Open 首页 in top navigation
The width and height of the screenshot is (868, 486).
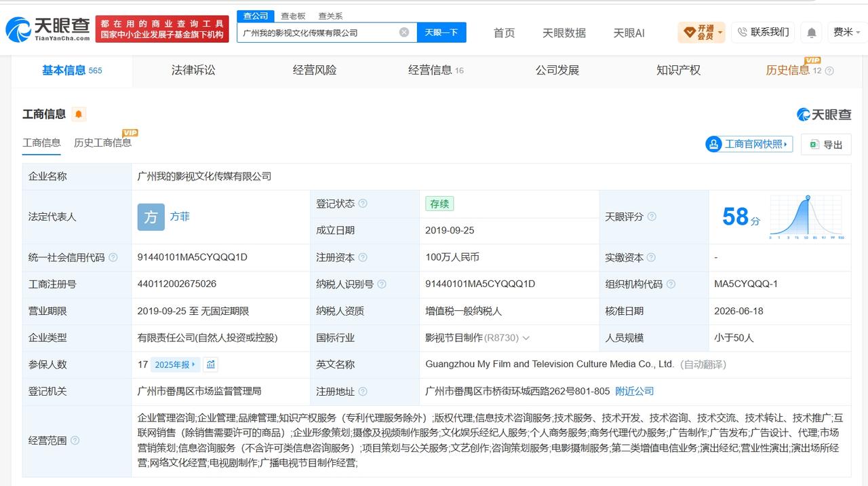[x=504, y=33]
